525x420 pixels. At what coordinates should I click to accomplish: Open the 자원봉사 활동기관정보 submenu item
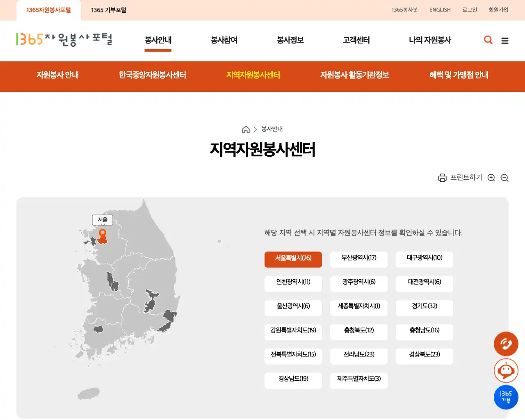click(355, 75)
